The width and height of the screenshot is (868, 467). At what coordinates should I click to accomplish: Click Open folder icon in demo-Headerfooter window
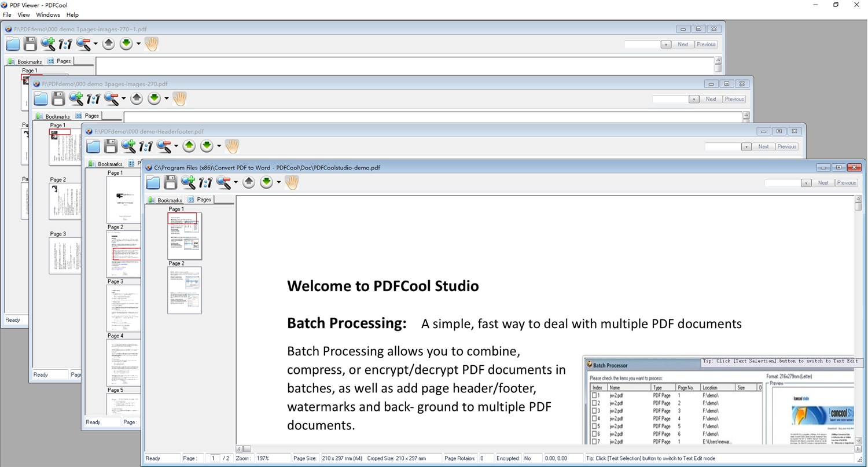click(93, 146)
